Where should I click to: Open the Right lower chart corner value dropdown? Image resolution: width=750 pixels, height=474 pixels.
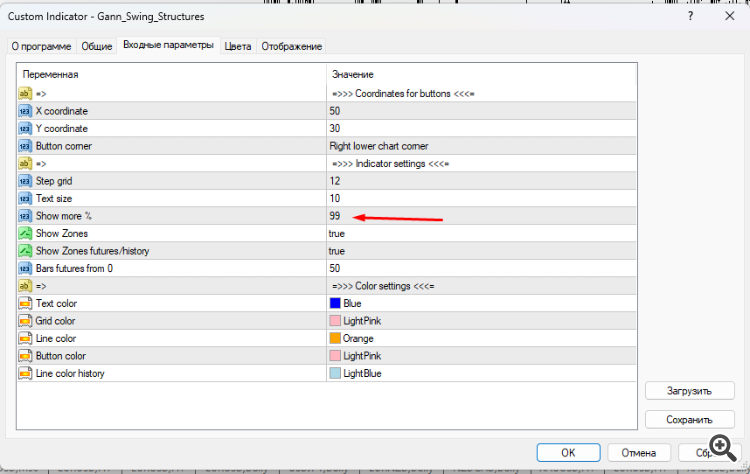[481, 146]
